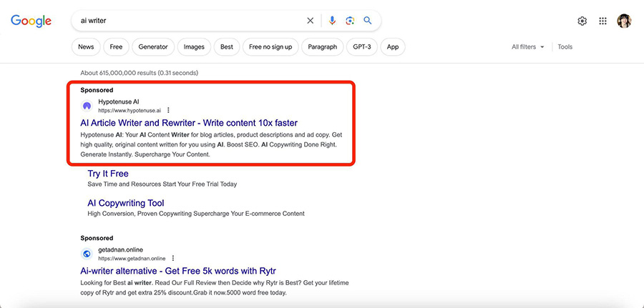The width and height of the screenshot is (644, 308).
Task: Focus the search field containing ai writer
Action: tap(189, 21)
